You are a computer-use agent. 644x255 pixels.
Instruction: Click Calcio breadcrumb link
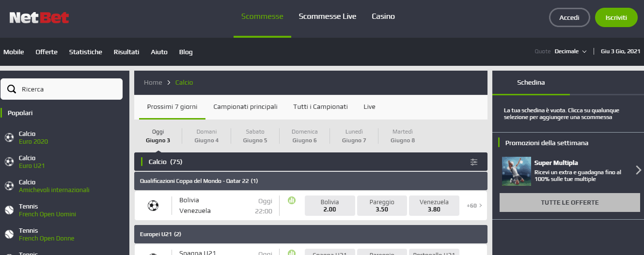point(184,83)
